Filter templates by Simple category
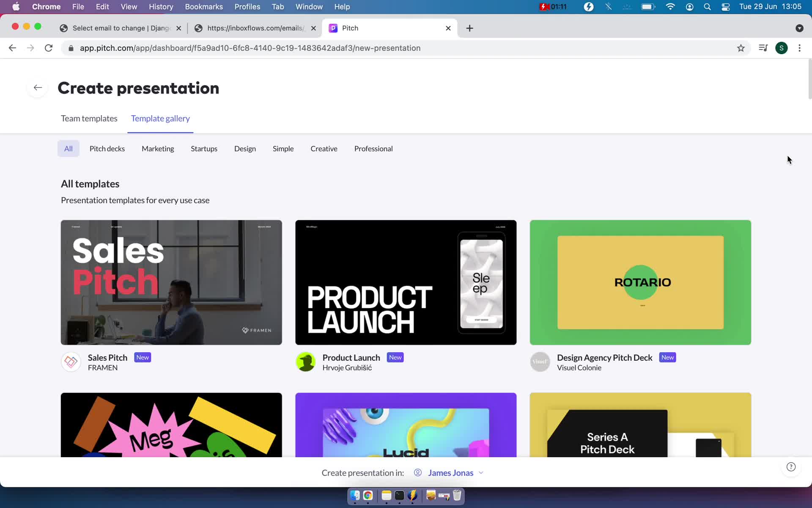Screen dimensions: 812x508 click(283, 148)
